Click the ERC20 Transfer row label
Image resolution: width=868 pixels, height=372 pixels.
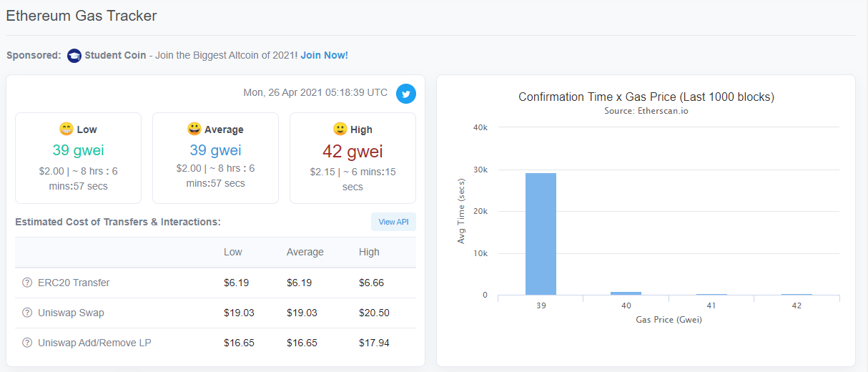pos(74,283)
